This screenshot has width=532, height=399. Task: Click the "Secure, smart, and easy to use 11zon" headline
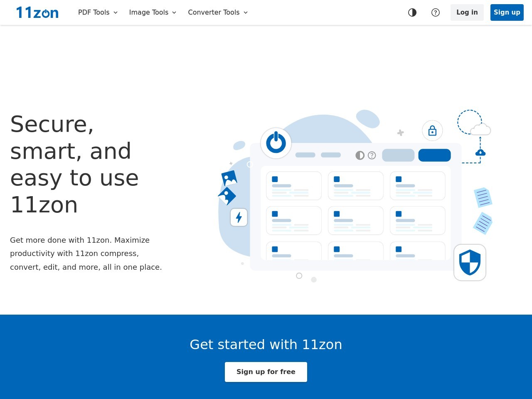point(74,165)
